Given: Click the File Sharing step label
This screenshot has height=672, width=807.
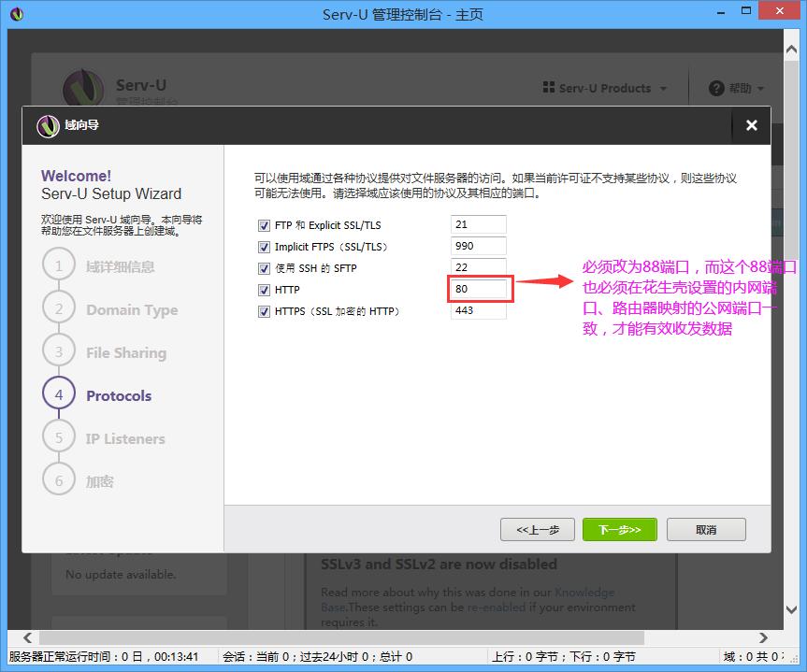Looking at the screenshot, I should coord(126,353).
